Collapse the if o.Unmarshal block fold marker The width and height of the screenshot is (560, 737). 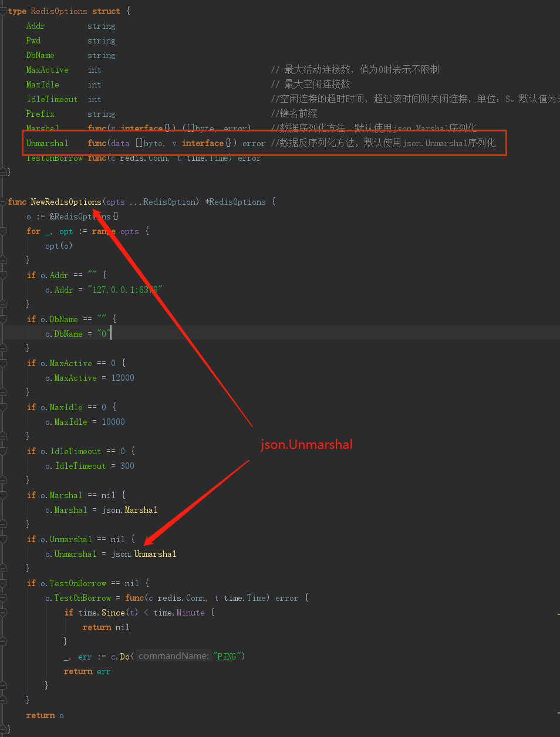[x=4, y=539]
